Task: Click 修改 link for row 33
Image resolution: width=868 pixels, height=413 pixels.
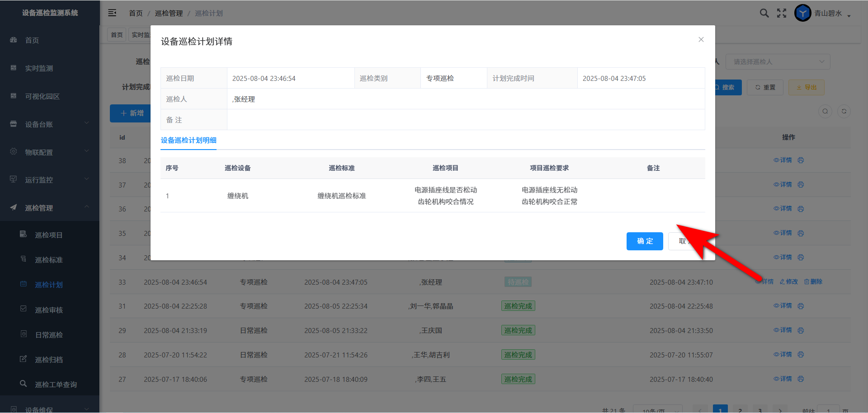Action: pos(789,282)
